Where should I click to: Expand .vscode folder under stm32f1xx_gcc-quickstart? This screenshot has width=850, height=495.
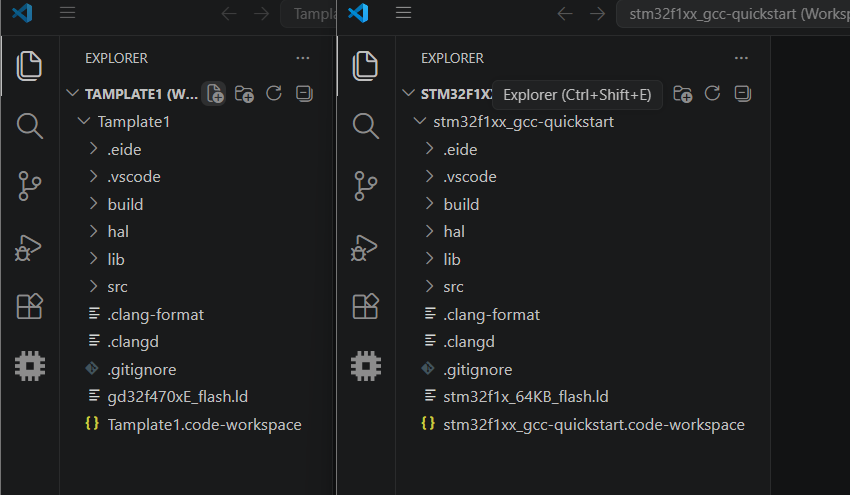point(429,176)
